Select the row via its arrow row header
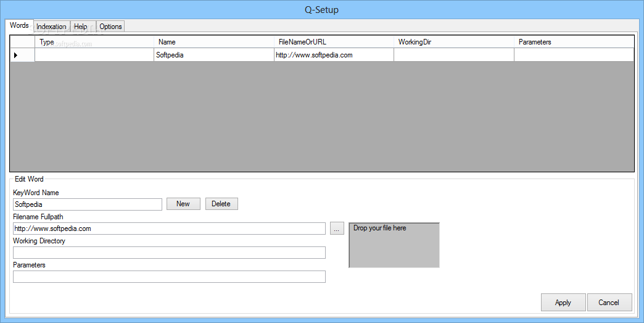The height and width of the screenshot is (323, 644). [x=22, y=55]
